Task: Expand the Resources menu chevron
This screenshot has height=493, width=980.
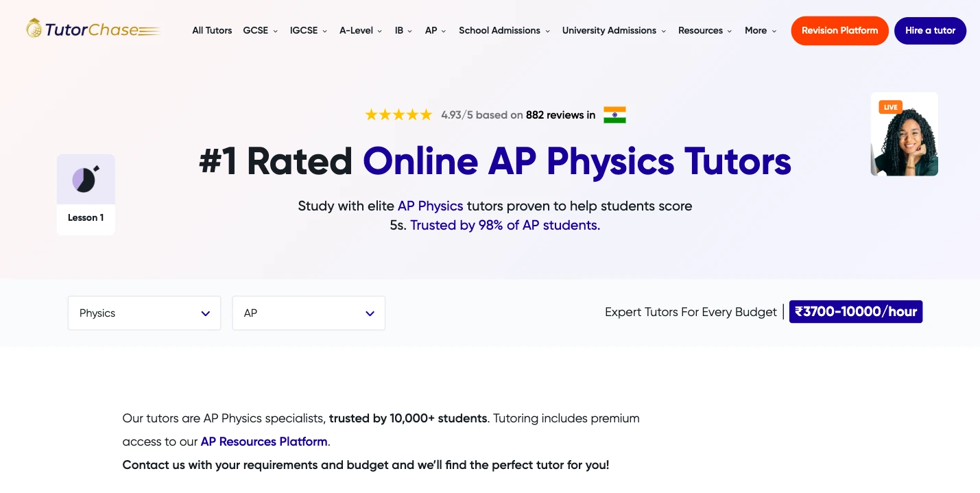Action: click(x=729, y=31)
